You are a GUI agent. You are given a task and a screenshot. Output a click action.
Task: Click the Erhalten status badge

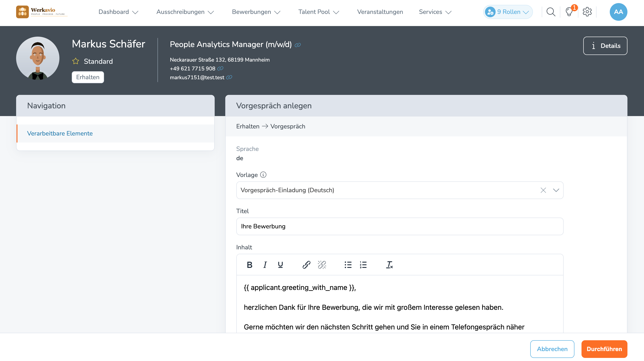(x=88, y=77)
